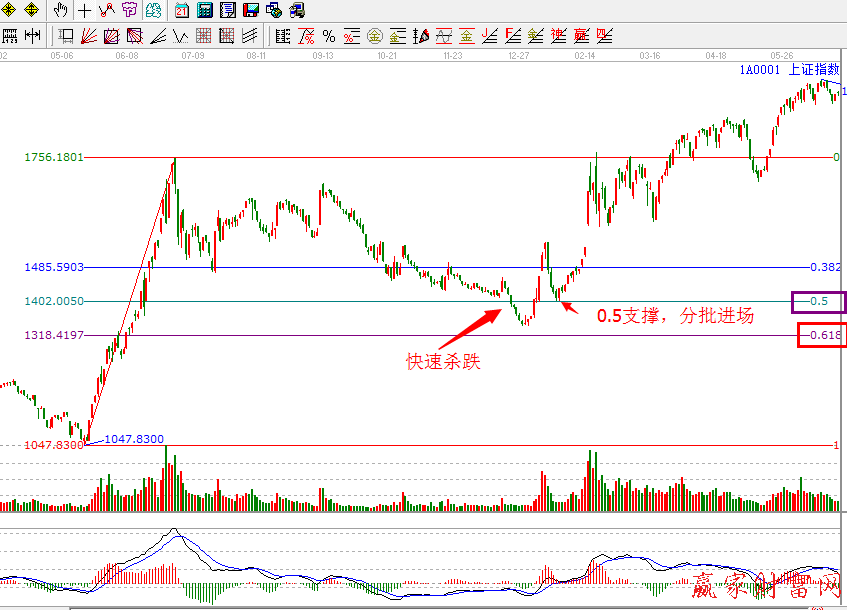
Task: Select the red 赢 angle lines tool
Action: 582,36
